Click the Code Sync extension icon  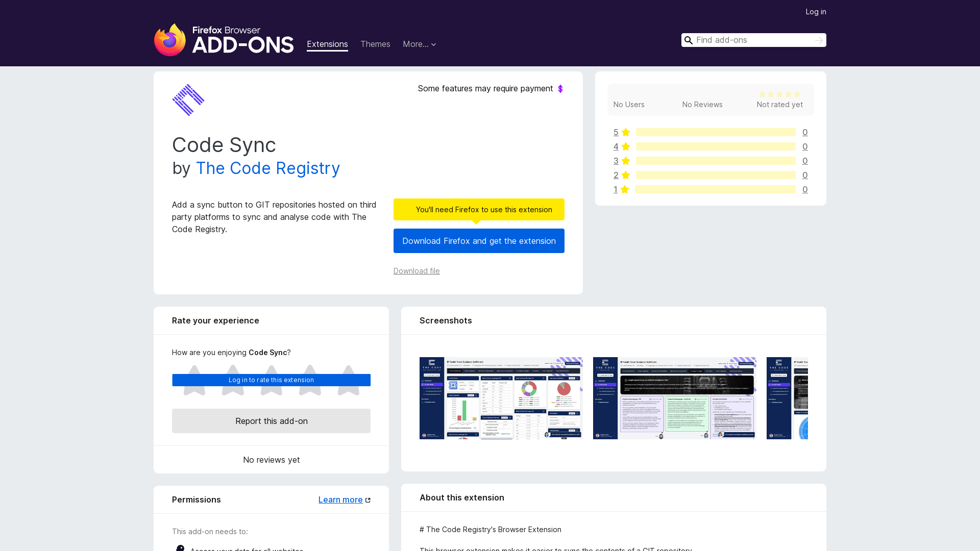[188, 100]
